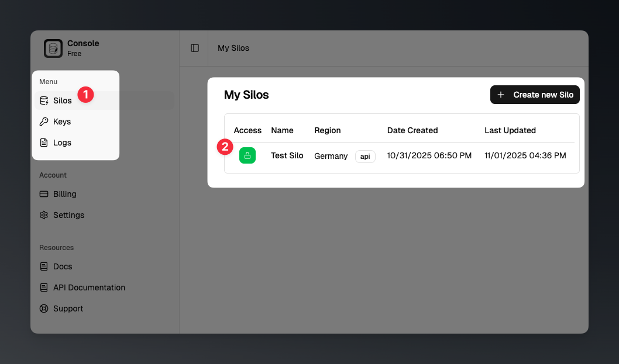The width and height of the screenshot is (619, 364).
Task: Go to the Billing page
Action: pyautogui.click(x=104, y=194)
